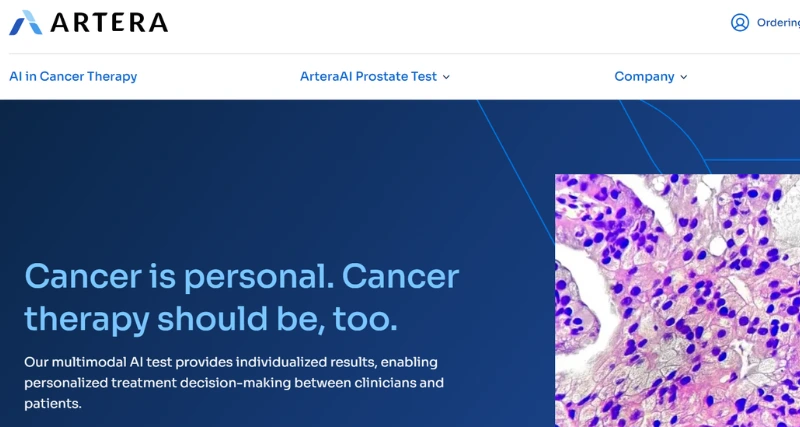Click the word "enabling" in the description
800x427 pixels.
coord(411,361)
